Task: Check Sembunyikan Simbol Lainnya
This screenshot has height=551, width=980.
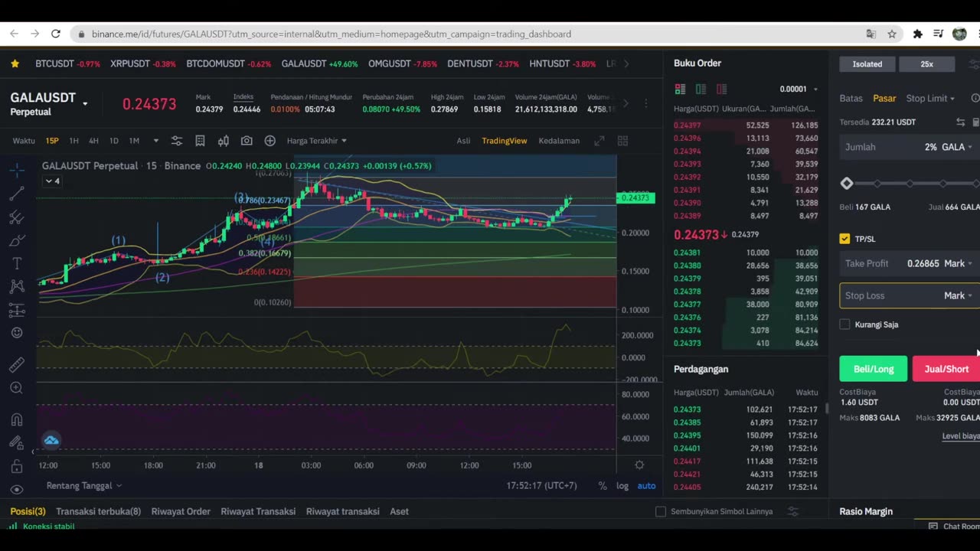Action: (661, 511)
